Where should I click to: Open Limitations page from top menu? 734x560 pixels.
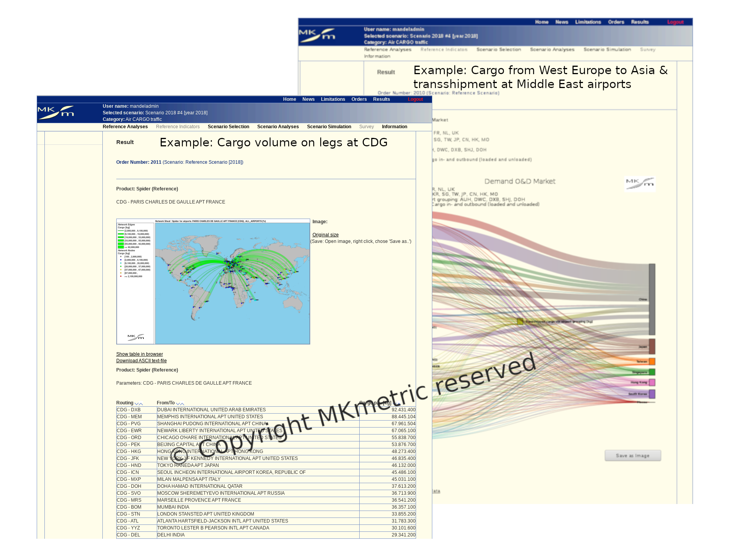[333, 99]
